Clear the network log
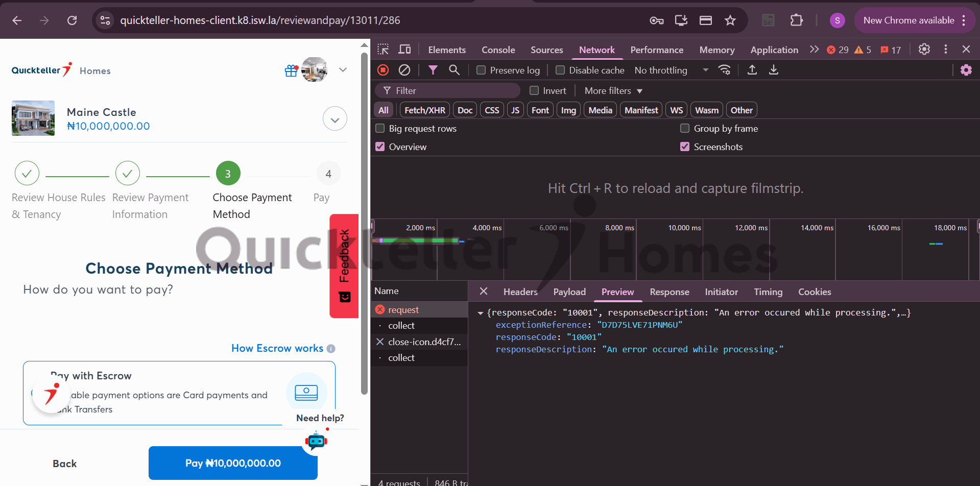The image size is (980, 486). (x=404, y=70)
